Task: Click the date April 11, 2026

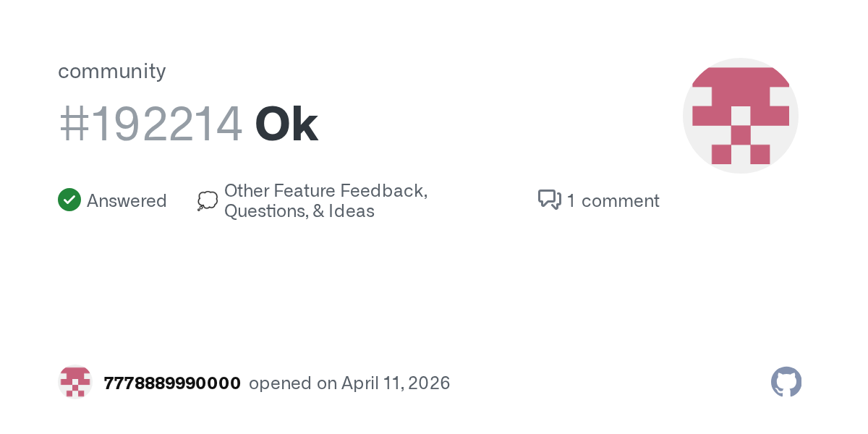Action: (x=396, y=383)
